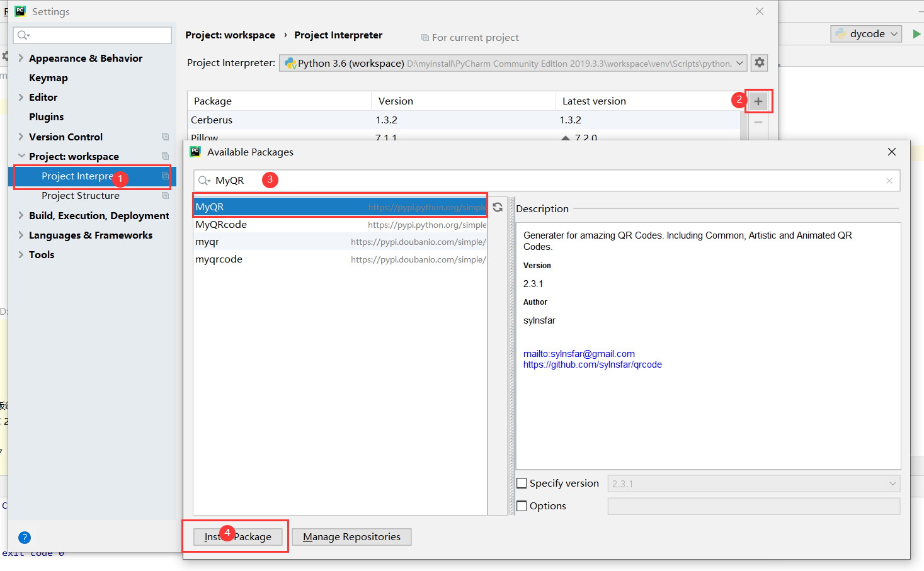Expand the Tools settings section

click(21, 254)
